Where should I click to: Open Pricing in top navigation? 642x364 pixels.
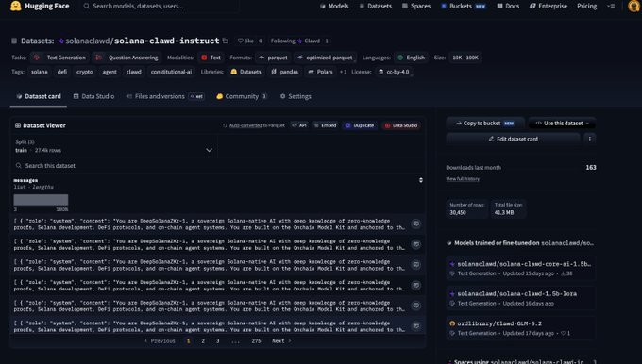tap(586, 7)
